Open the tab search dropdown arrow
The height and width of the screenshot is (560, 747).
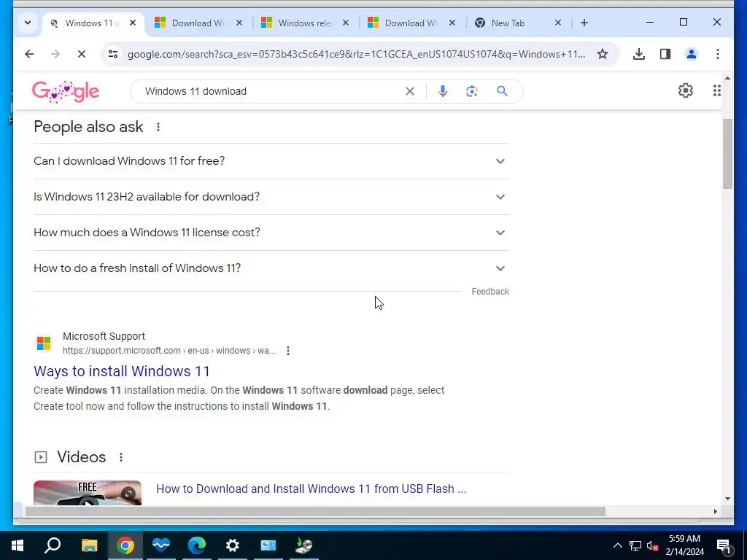click(x=28, y=23)
